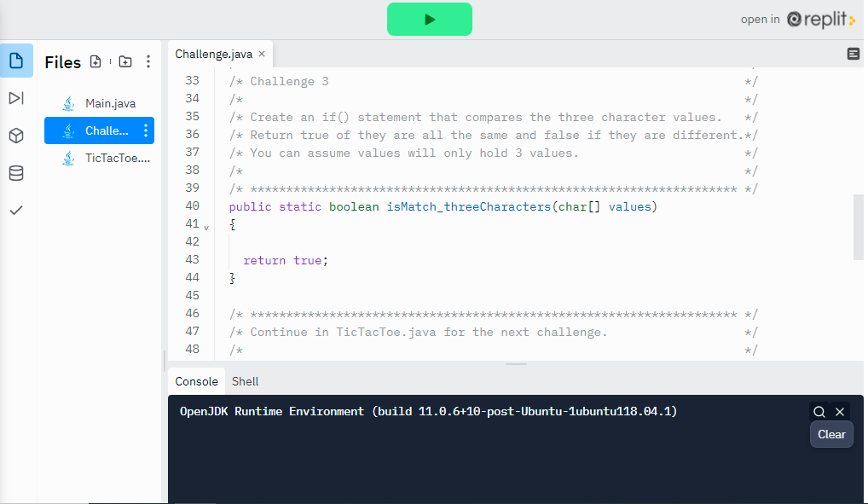
Task: Select the checkmark tests icon in sidebar
Action: click(15, 210)
